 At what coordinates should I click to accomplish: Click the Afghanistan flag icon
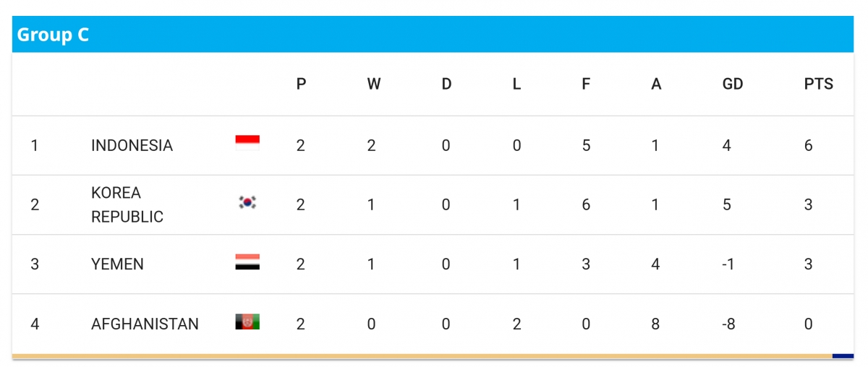point(247,321)
